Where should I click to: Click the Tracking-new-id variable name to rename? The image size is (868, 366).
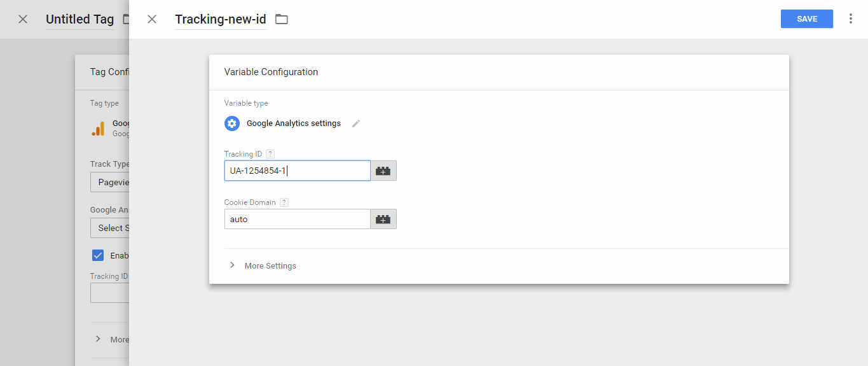coord(220,19)
